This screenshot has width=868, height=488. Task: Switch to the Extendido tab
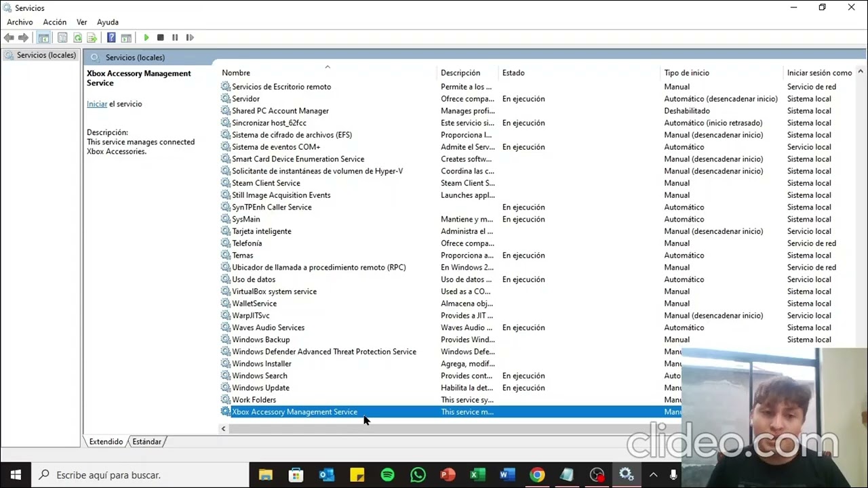[106, 442]
